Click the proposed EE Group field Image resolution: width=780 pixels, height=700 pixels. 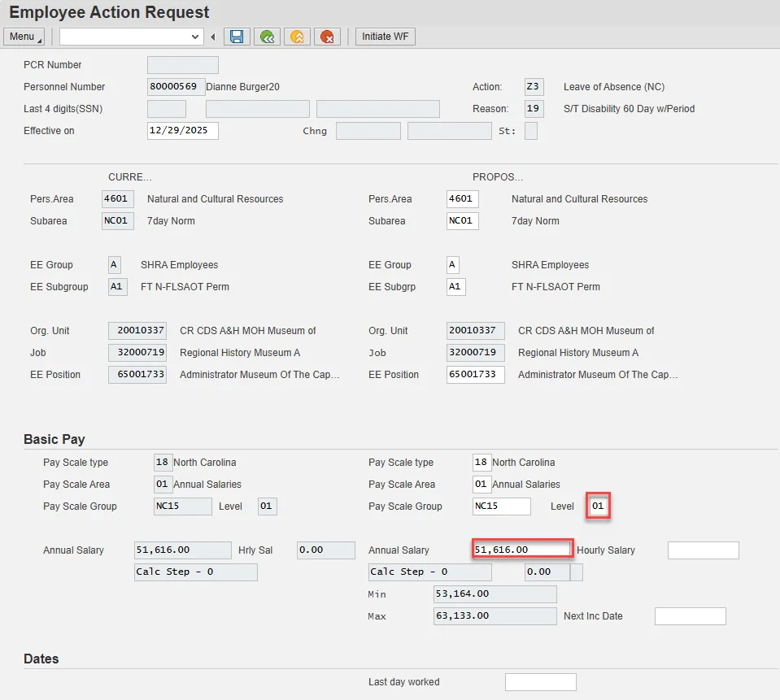[x=452, y=265]
